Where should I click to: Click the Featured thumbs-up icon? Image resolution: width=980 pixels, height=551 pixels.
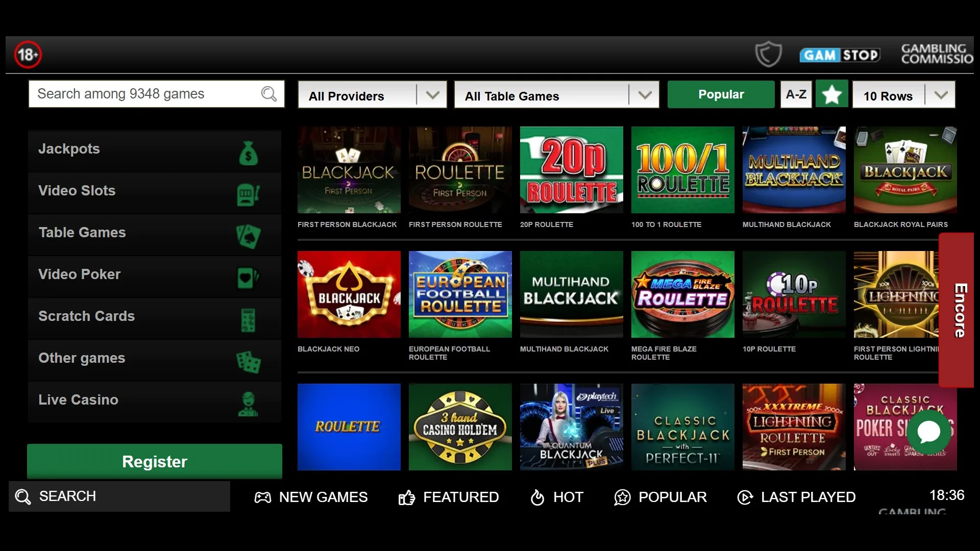(x=407, y=497)
